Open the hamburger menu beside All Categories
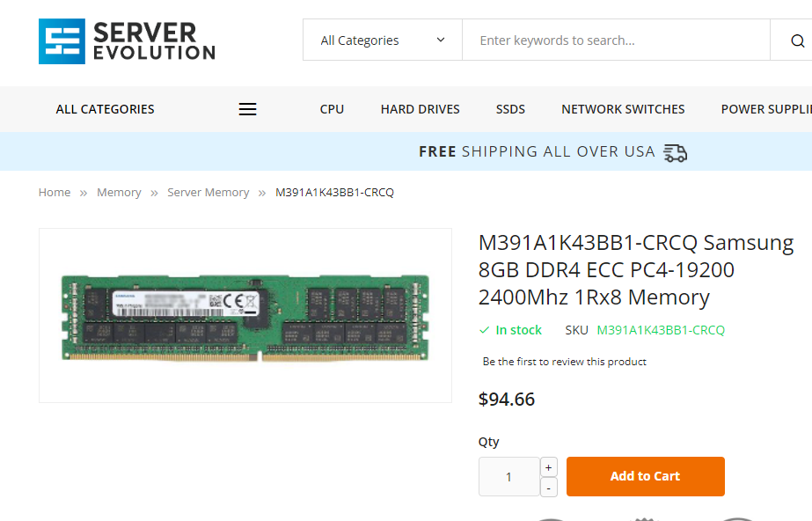812x521 pixels. 247,109
